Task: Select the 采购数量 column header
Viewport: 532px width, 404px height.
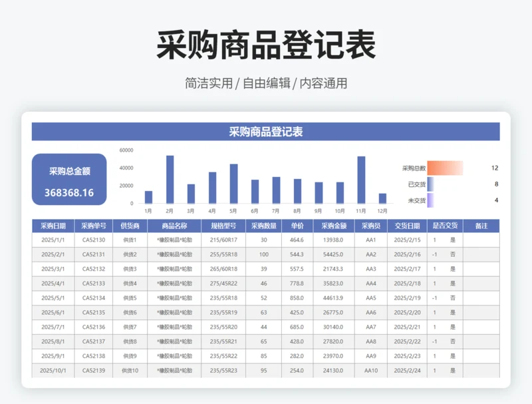Action: pos(263,226)
